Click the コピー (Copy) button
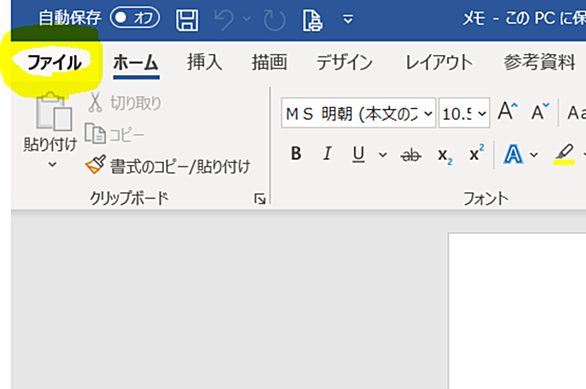The width and height of the screenshot is (586, 389). (114, 134)
